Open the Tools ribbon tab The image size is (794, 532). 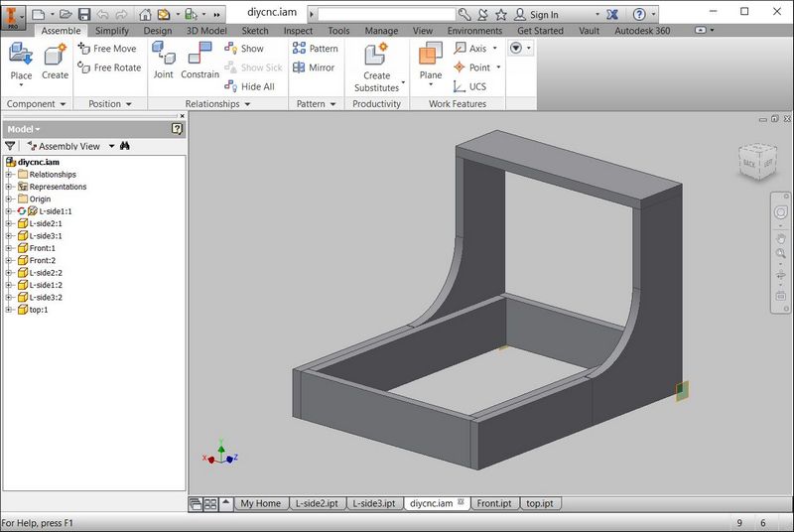pos(338,31)
